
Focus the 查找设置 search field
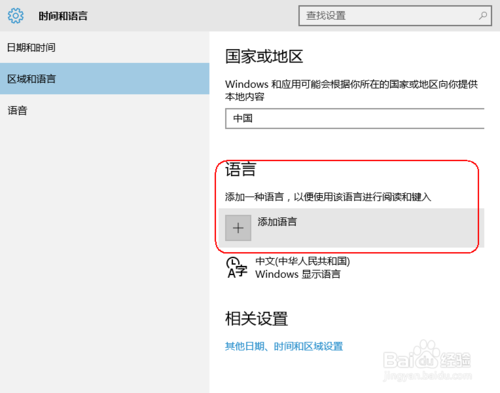pyautogui.click(x=395, y=15)
